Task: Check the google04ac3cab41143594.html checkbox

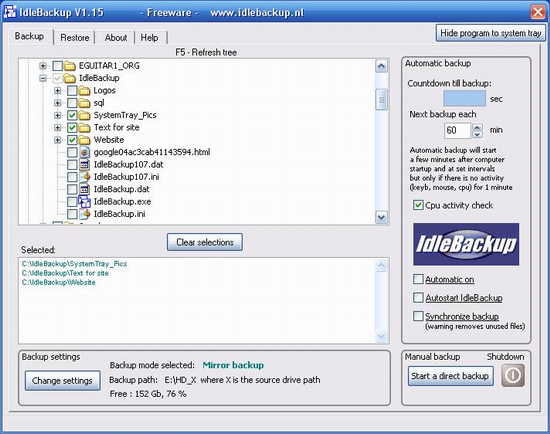Action: (x=72, y=152)
